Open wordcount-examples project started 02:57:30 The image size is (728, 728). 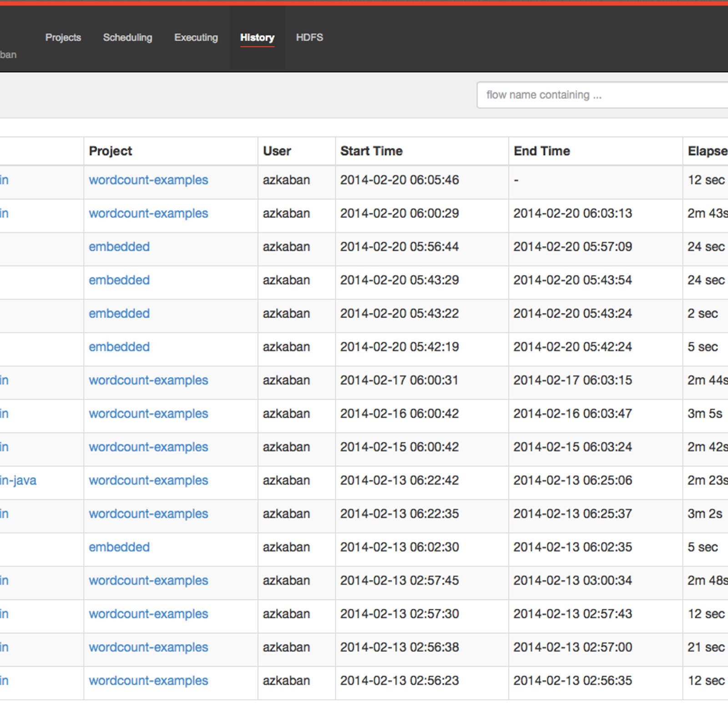click(x=148, y=614)
